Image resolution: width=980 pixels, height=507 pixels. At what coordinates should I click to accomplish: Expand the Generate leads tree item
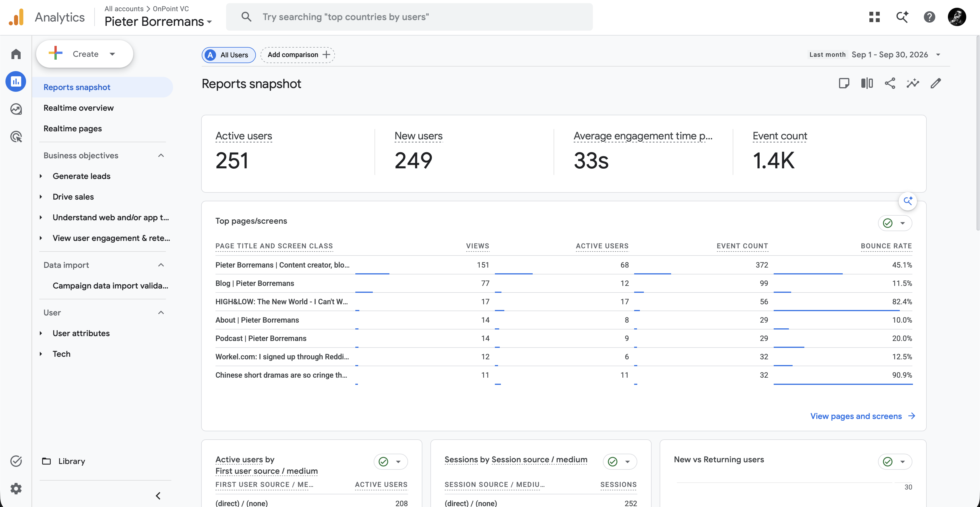click(x=41, y=176)
